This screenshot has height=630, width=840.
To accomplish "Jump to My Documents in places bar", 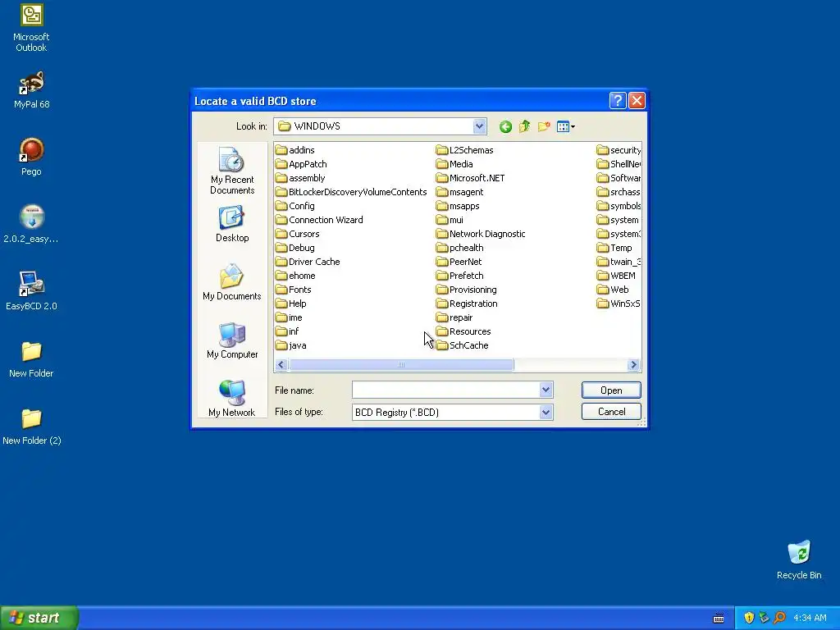I will [x=232, y=282].
